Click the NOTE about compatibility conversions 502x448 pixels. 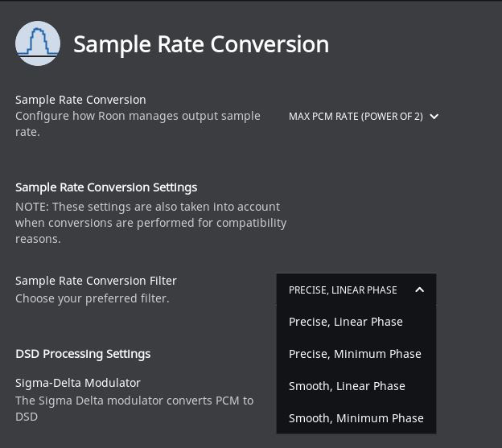tap(150, 223)
